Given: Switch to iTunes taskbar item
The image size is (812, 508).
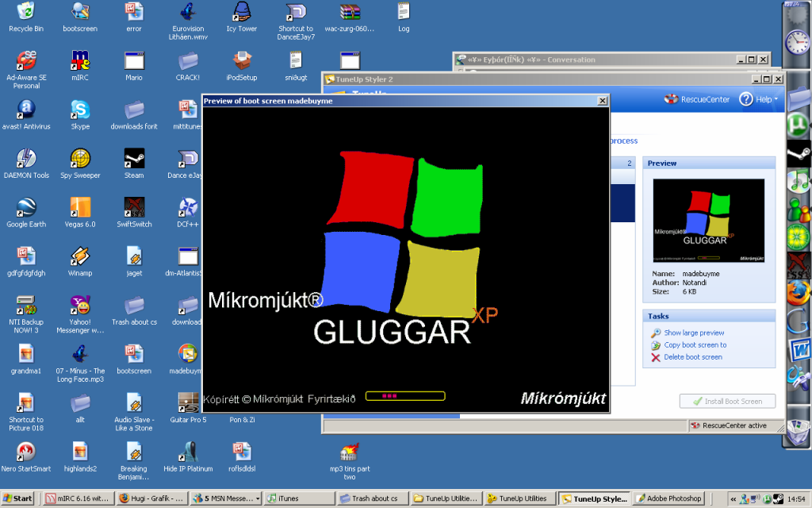Looking at the screenshot, I should (298, 498).
